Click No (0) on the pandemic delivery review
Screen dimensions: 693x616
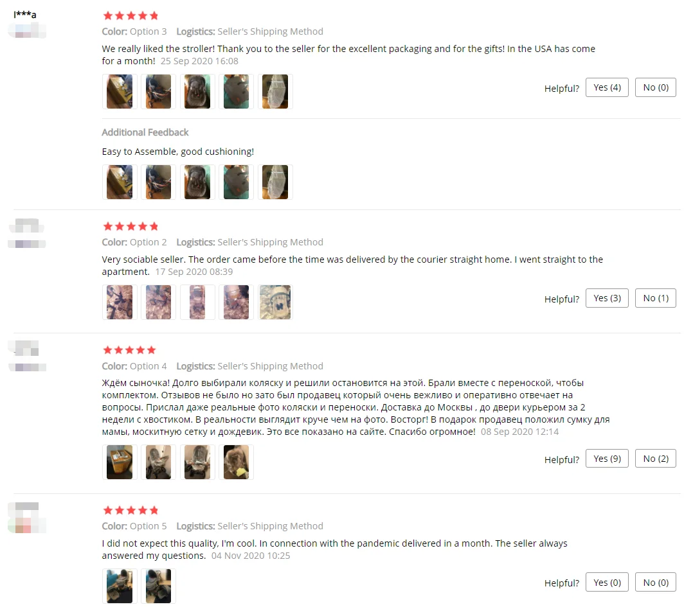point(656,583)
